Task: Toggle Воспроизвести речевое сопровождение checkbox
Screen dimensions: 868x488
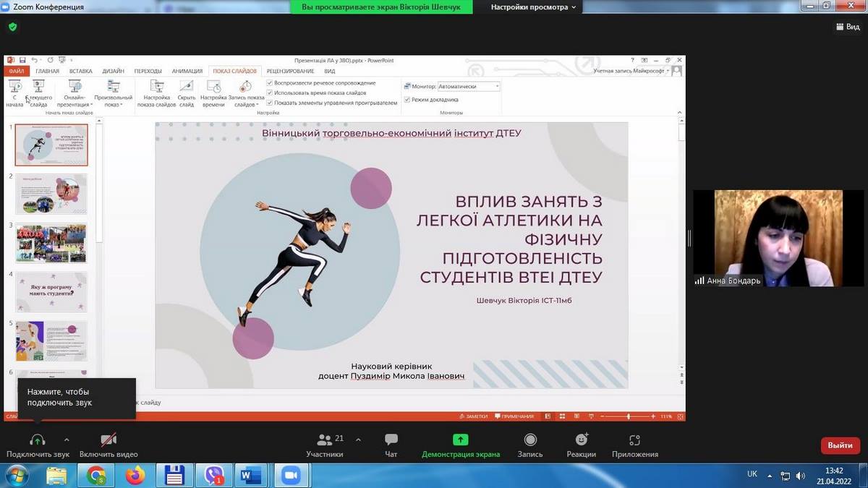Action: [x=270, y=83]
